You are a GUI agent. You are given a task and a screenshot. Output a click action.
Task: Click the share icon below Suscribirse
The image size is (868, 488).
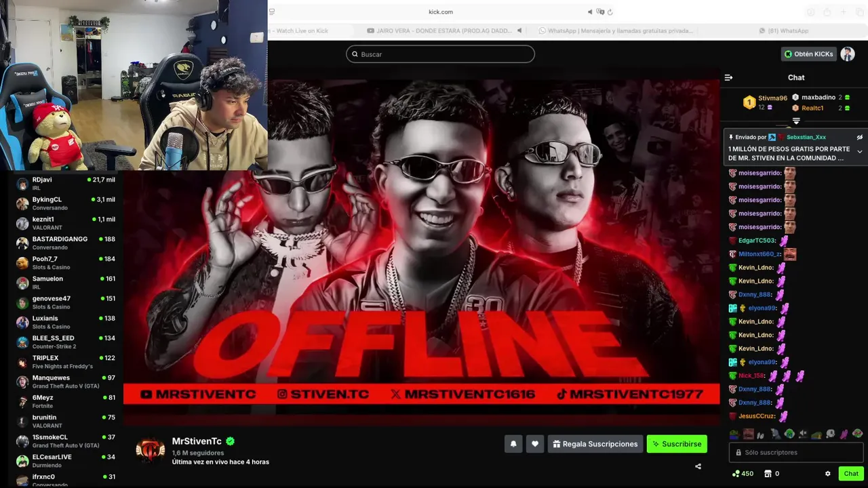(x=698, y=466)
